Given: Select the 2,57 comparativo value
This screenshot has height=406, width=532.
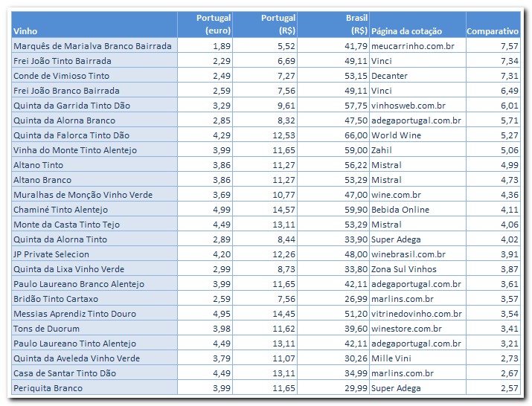Looking at the screenshot, I should point(493,387).
